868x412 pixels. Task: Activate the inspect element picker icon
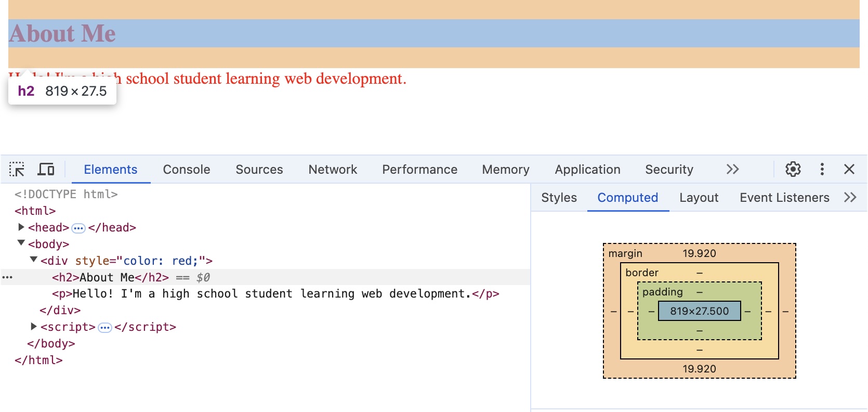tap(17, 170)
